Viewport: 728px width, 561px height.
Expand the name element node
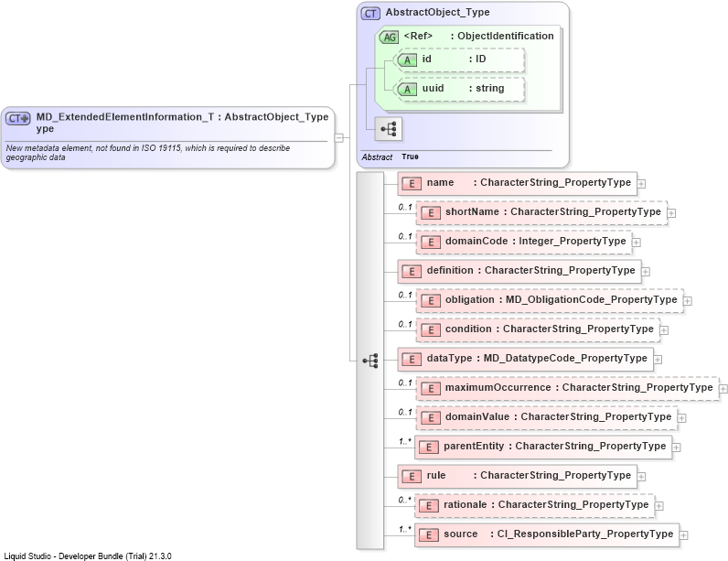[641, 184]
